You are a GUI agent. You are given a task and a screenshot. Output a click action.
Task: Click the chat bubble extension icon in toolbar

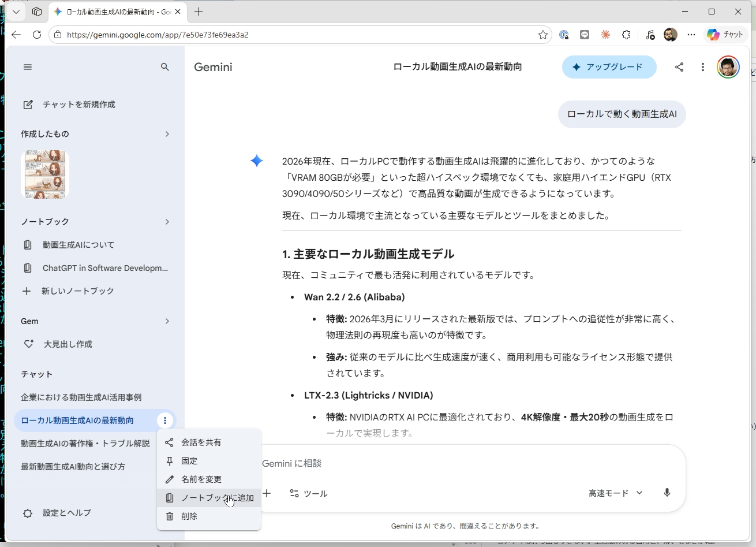pos(585,35)
